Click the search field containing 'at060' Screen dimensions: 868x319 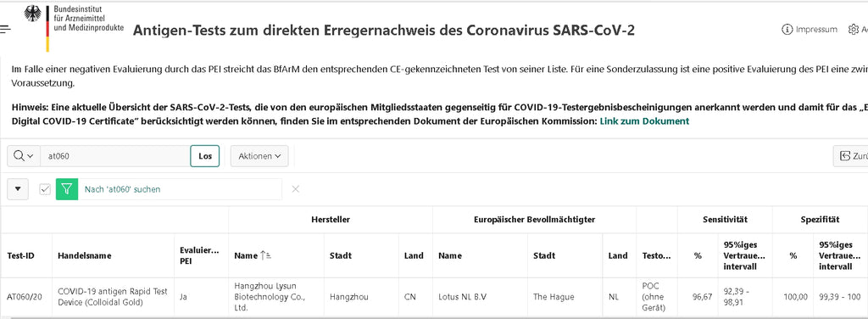(x=115, y=156)
